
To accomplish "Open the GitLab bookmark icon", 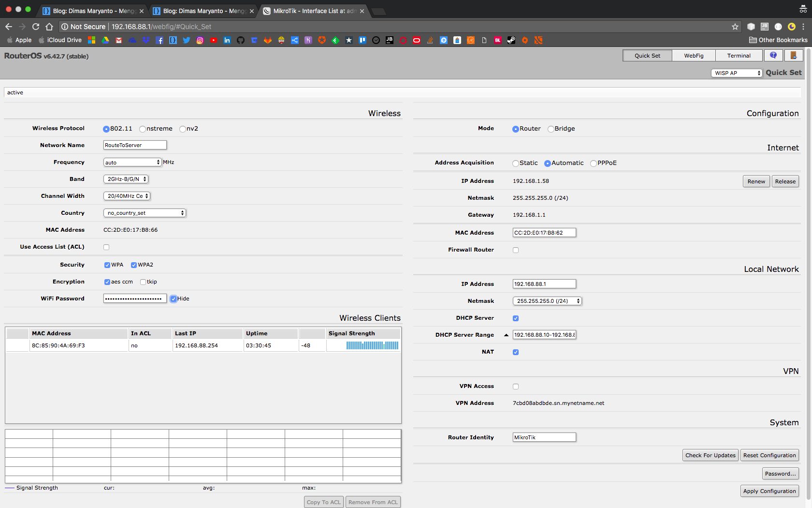I will click(x=268, y=40).
